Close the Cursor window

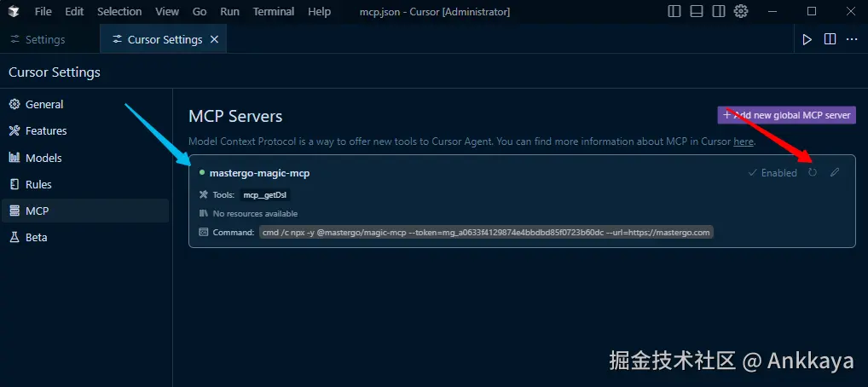[x=850, y=11]
